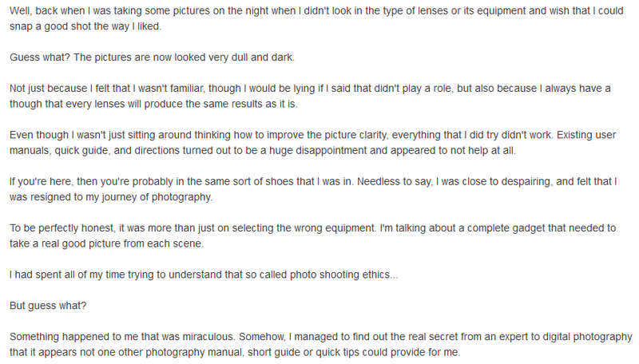Click the paragraph beginning 'If you're here'
The image size is (639, 364).
coord(313,189)
